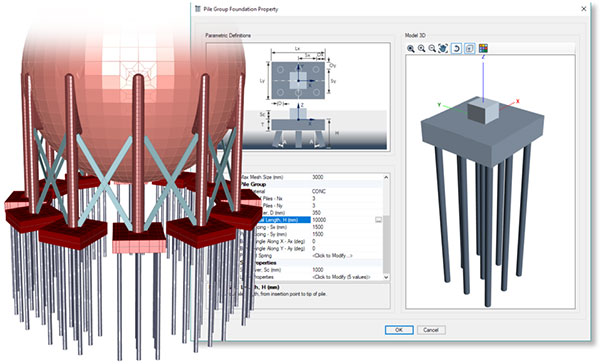600x364 pixels.
Task: Click the property grid scroll down arrow
Action: 386,277
